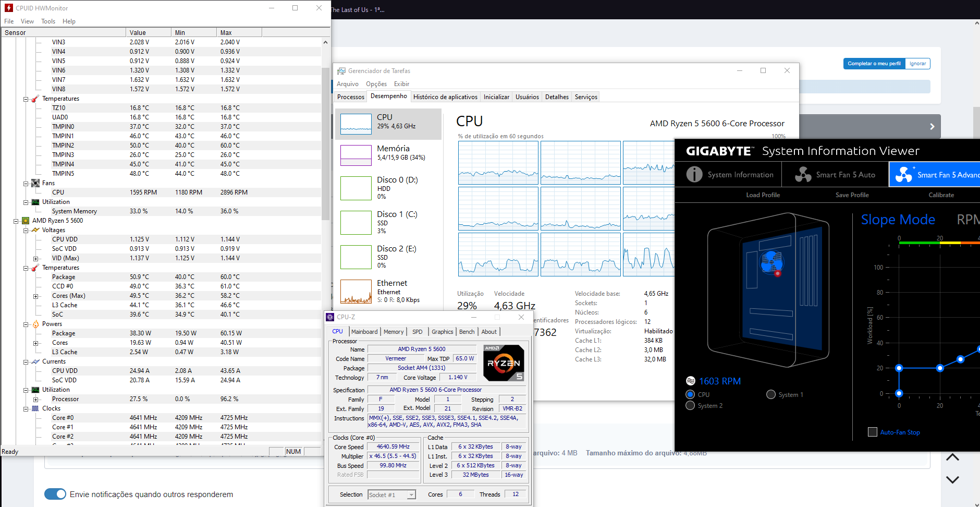Image resolution: width=980 pixels, height=507 pixels.
Task: Toggle notifications when others reply switch
Action: point(55,494)
